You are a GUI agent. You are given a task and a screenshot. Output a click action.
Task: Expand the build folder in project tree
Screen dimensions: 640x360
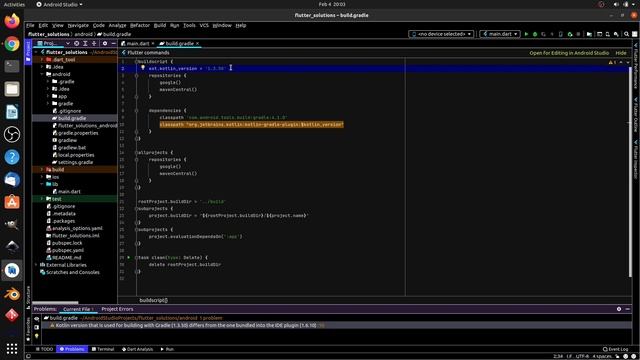tap(42, 169)
